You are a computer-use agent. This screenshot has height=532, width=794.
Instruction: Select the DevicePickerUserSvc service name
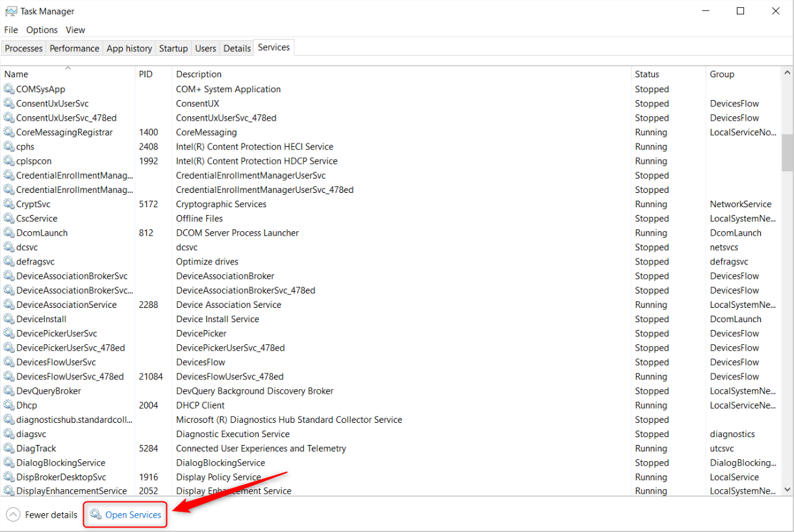click(x=57, y=333)
